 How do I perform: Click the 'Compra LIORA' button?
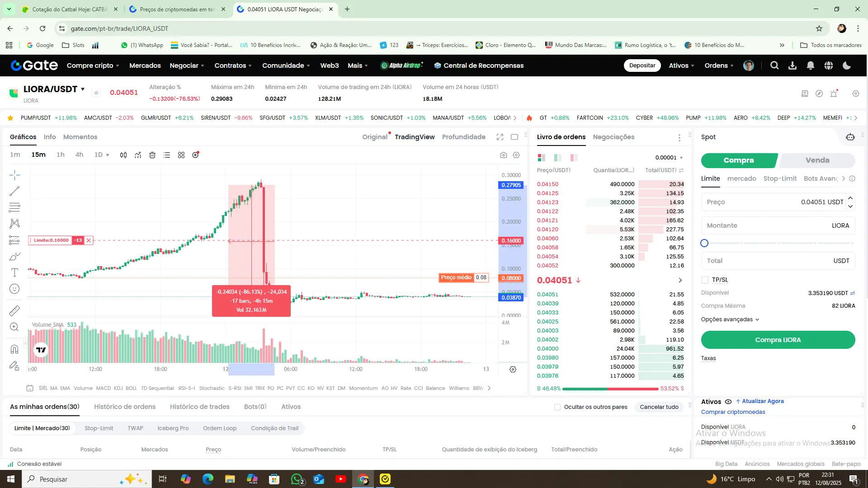click(778, 340)
